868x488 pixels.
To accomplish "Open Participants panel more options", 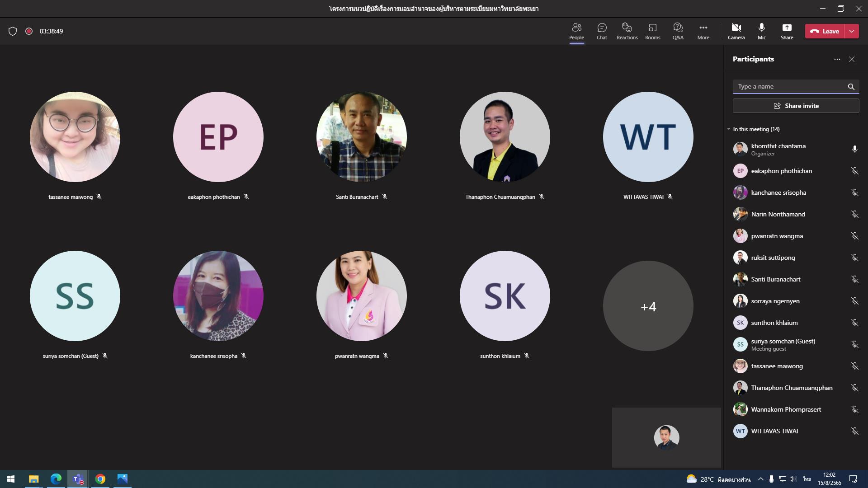I will coord(837,59).
